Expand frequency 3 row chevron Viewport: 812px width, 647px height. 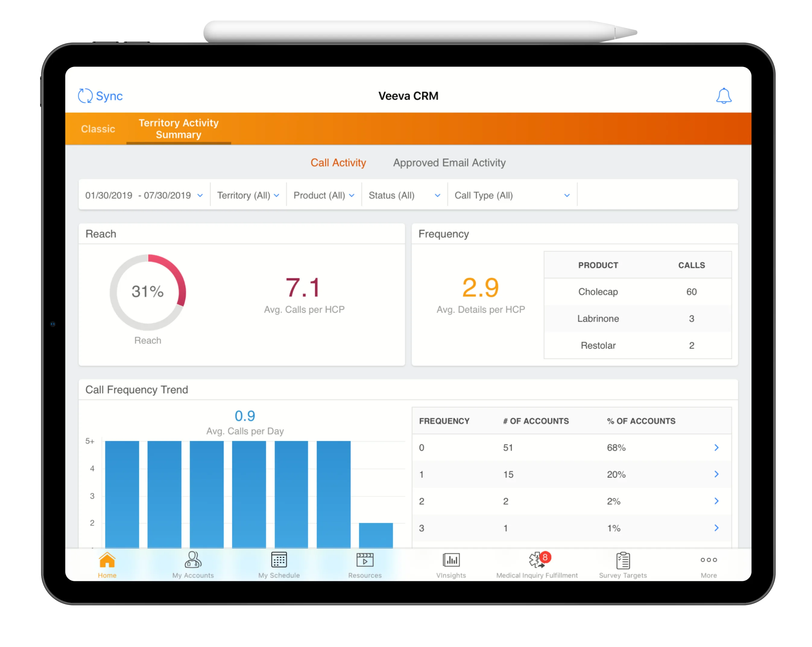tap(716, 528)
